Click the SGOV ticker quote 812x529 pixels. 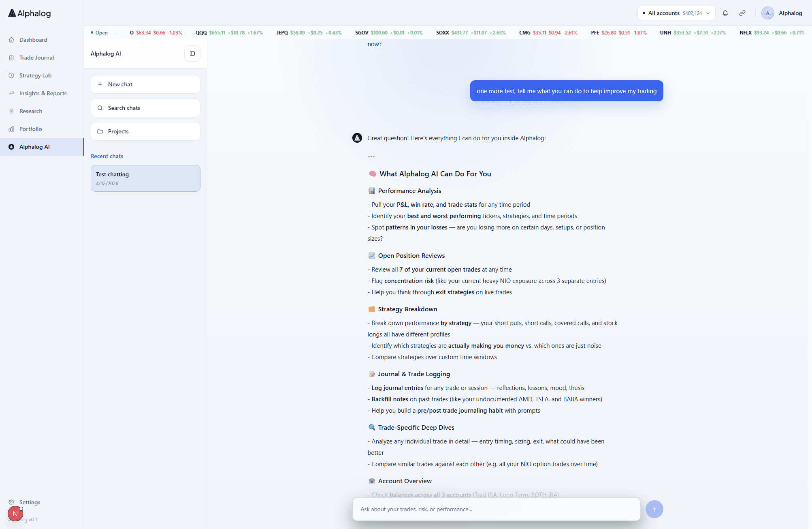click(389, 33)
